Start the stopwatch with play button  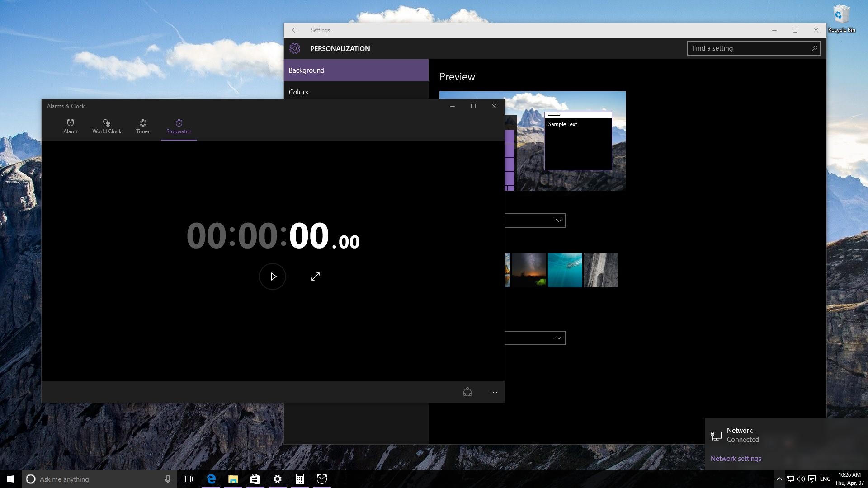[x=273, y=277]
